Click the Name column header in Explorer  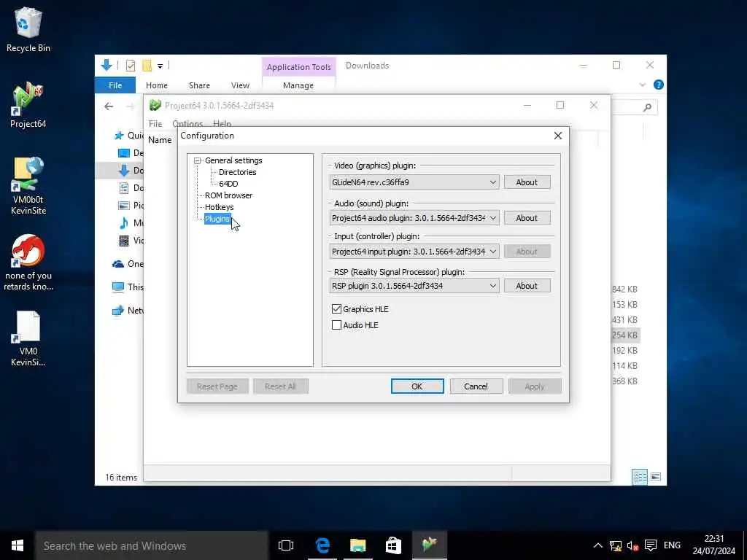(x=160, y=139)
